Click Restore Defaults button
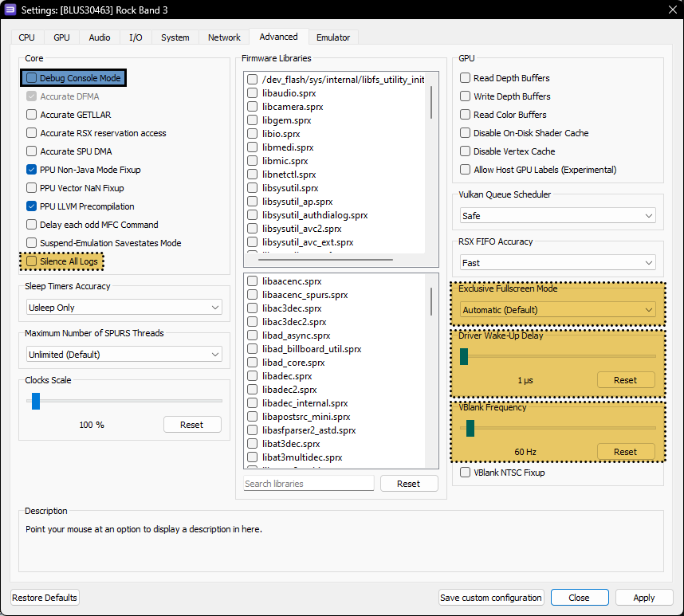 click(45, 598)
